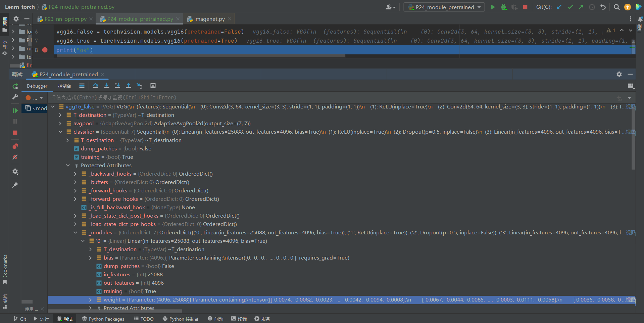
Task: Add a new watch with the plus button
Action: [619, 98]
